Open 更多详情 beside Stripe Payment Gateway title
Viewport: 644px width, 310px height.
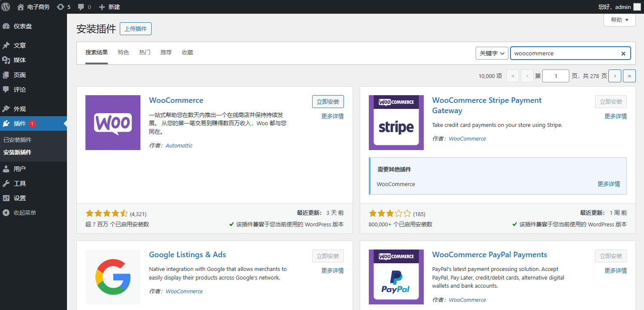[616, 116]
